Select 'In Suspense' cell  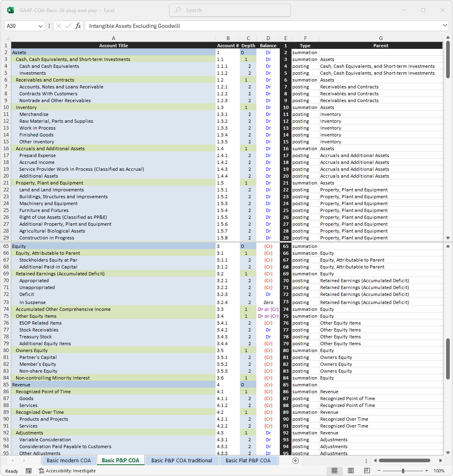pyautogui.click(x=113, y=302)
